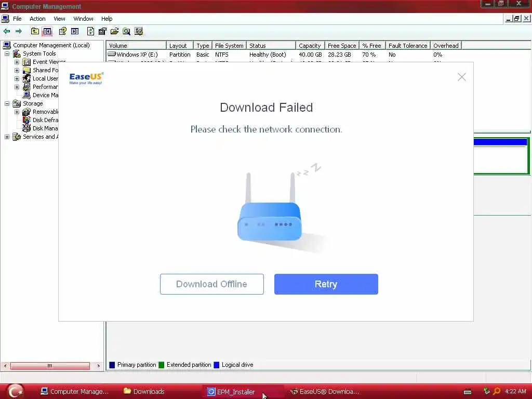532x399 pixels.
Task: Sort by the Overhead column header
Action: point(446,46)
